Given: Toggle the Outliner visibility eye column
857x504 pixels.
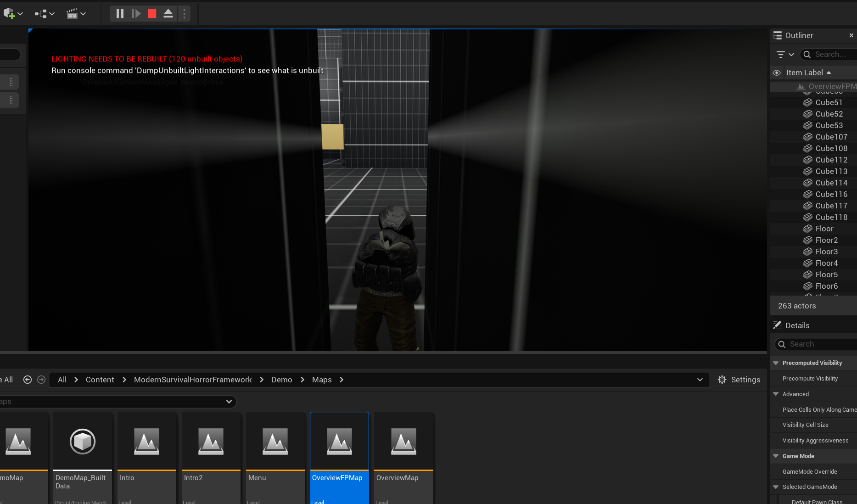Looking at the screenshot, I should click(x=777, y=73).
